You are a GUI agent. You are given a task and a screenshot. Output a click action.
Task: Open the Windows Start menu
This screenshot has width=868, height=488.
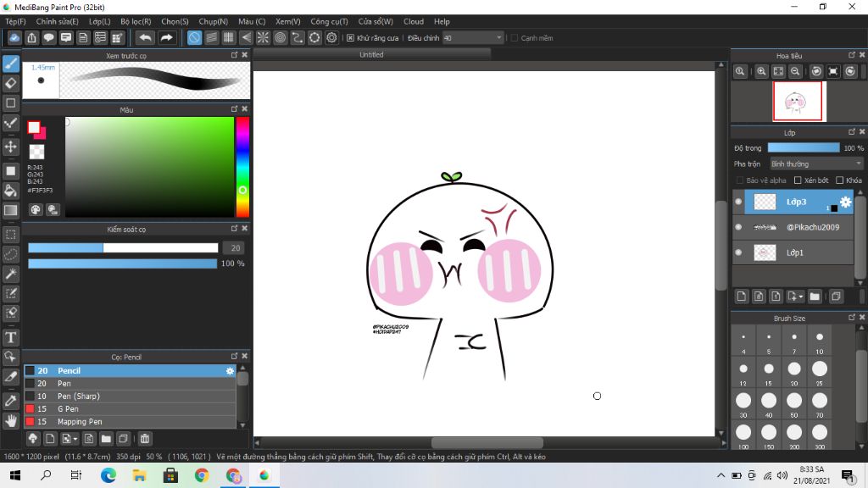pyautogui.click(x=15, y=475)
